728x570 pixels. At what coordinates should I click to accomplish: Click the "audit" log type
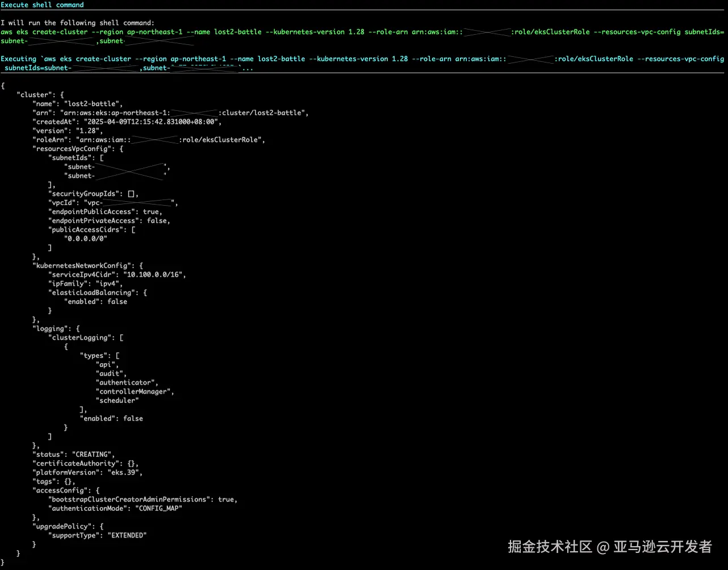click(111, 373)
